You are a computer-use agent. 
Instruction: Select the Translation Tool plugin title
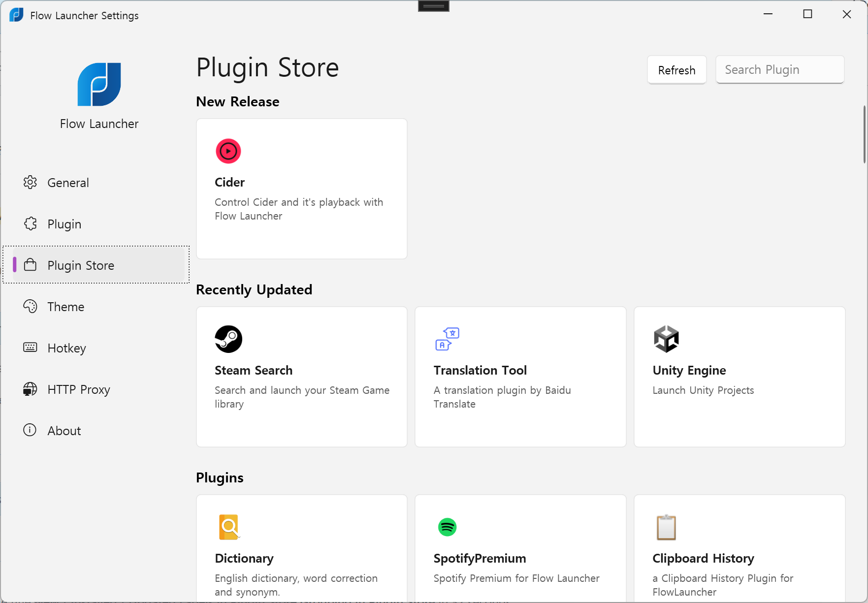tap(480, 370)
